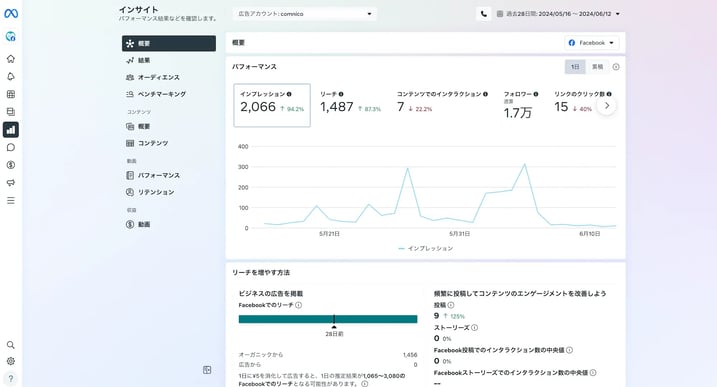This screenshot has height=387, width=717.
Task: Click the インプレッション chart legend
Action: click(x=426, y=248)
